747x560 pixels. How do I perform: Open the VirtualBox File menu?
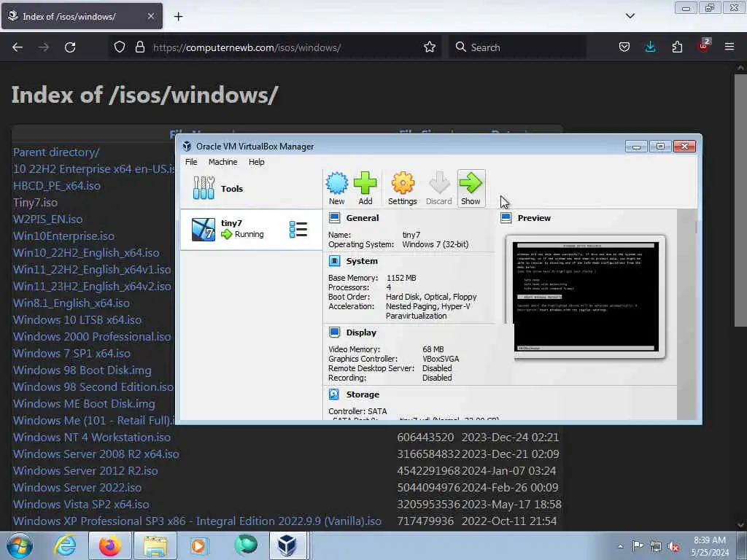(x=191, y=162)
